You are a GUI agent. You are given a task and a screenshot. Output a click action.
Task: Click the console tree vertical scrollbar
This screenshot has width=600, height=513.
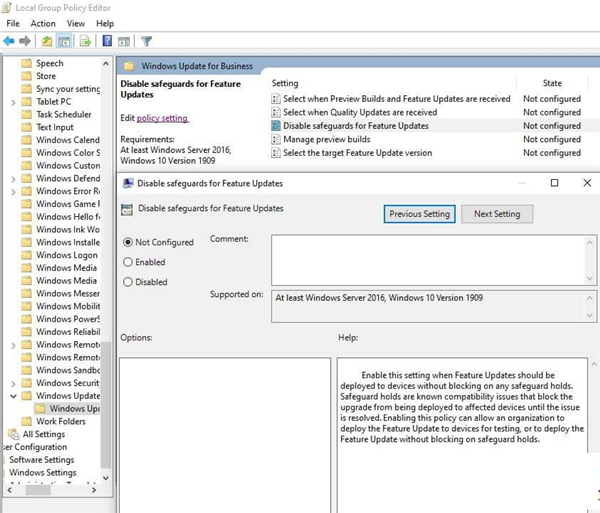point(106,250)
